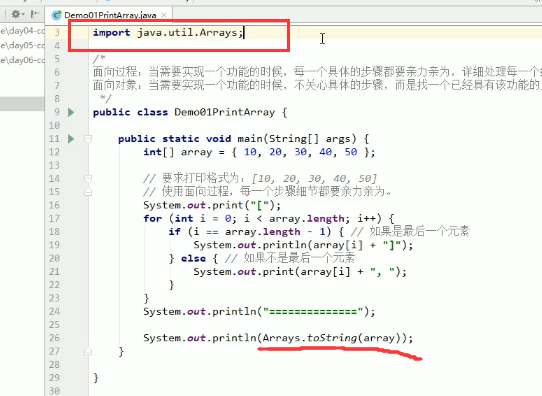Click println separator line of equals signs

tap(259, 311)
